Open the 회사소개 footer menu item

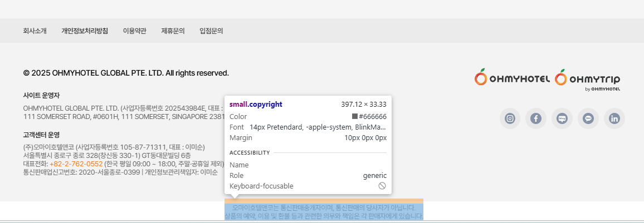[35, 31]
